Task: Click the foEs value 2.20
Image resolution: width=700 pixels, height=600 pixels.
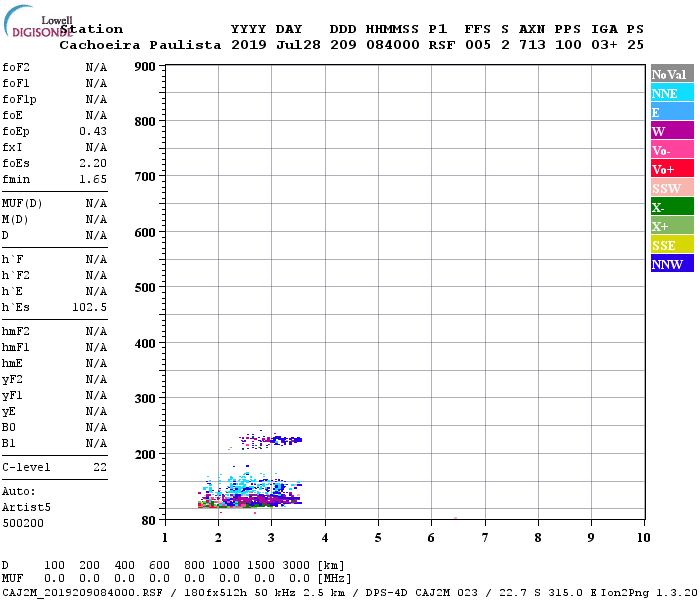Action: pos(93,163)
